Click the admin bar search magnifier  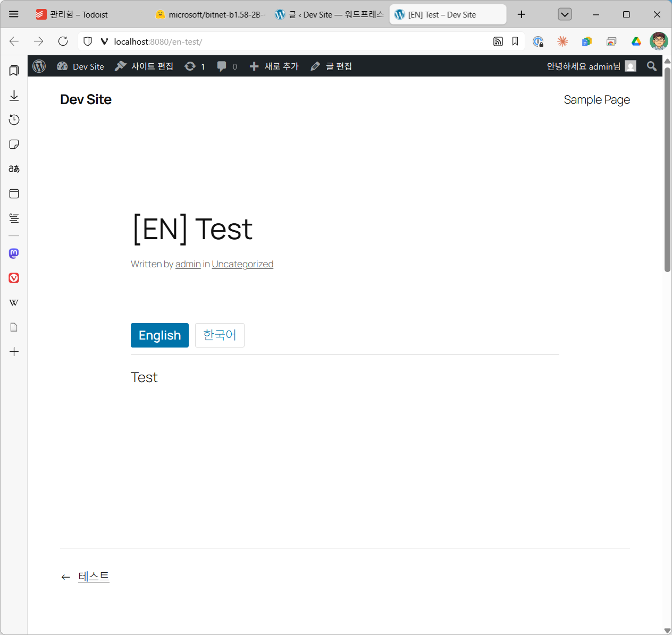(x=652, y=66)
